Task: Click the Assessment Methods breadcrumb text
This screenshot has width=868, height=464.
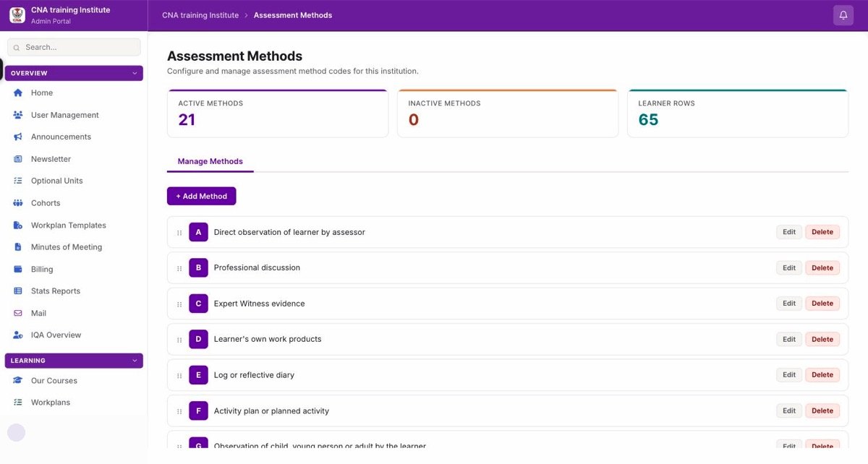Action: (293, 15)
